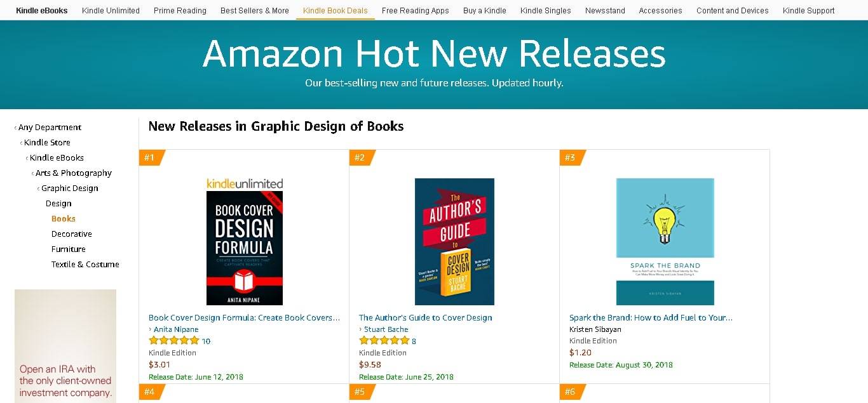
Task: Click the star rating for The Author's Guide
Action: (x=384, y=341)
